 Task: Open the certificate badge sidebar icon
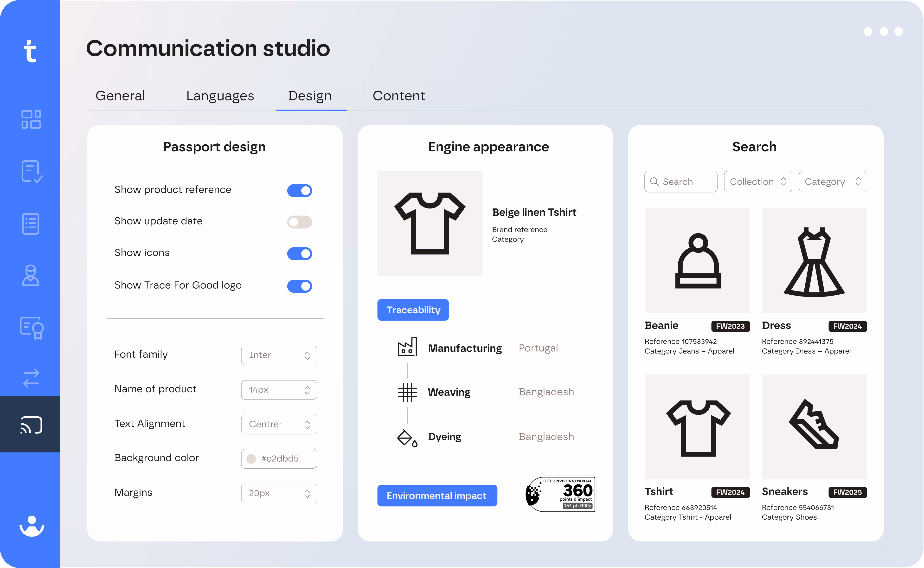(x=32, y=328)
